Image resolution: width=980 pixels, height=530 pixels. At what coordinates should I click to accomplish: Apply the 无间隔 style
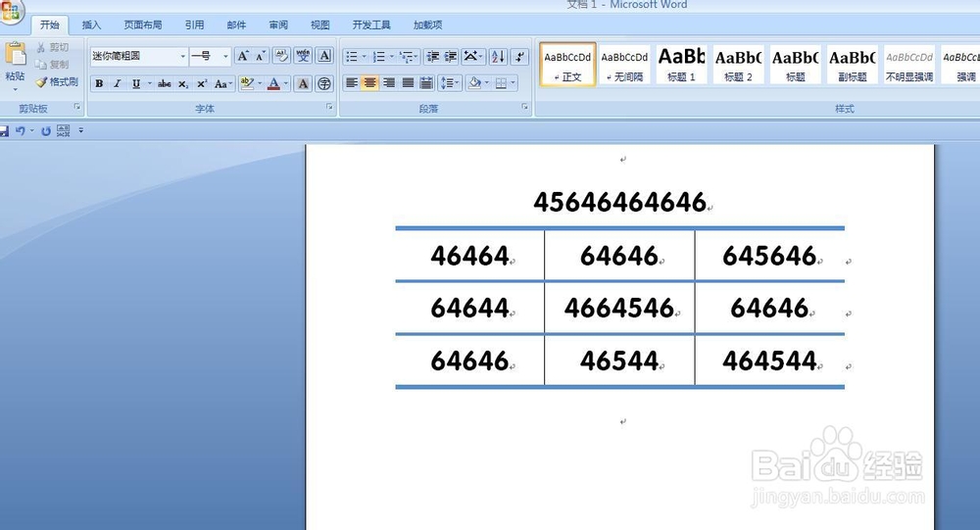pos(624,65)
